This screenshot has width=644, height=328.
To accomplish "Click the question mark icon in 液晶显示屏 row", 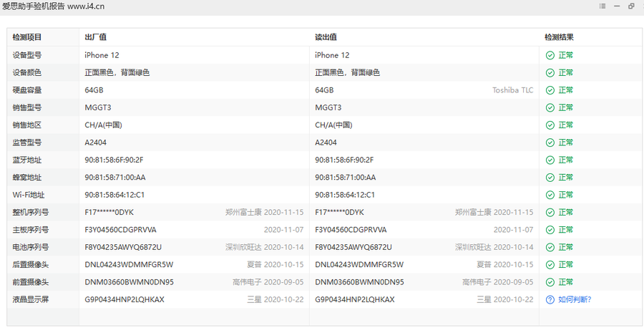I will coord(550,299).
